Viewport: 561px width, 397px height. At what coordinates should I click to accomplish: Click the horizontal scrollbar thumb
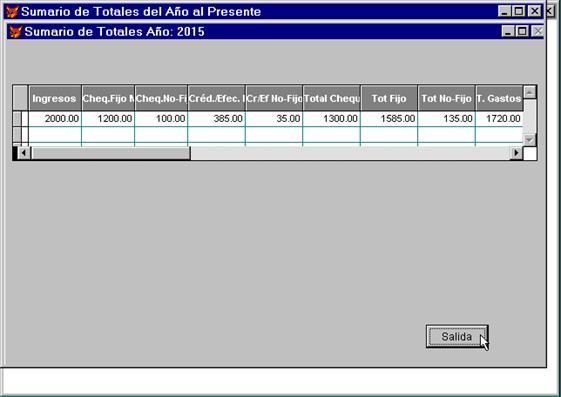click(x=111, y=153)
